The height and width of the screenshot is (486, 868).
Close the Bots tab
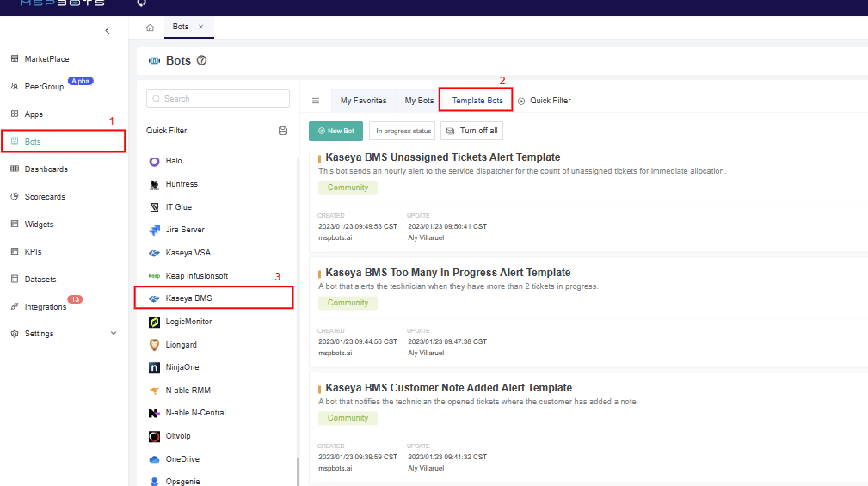[201, 27]
